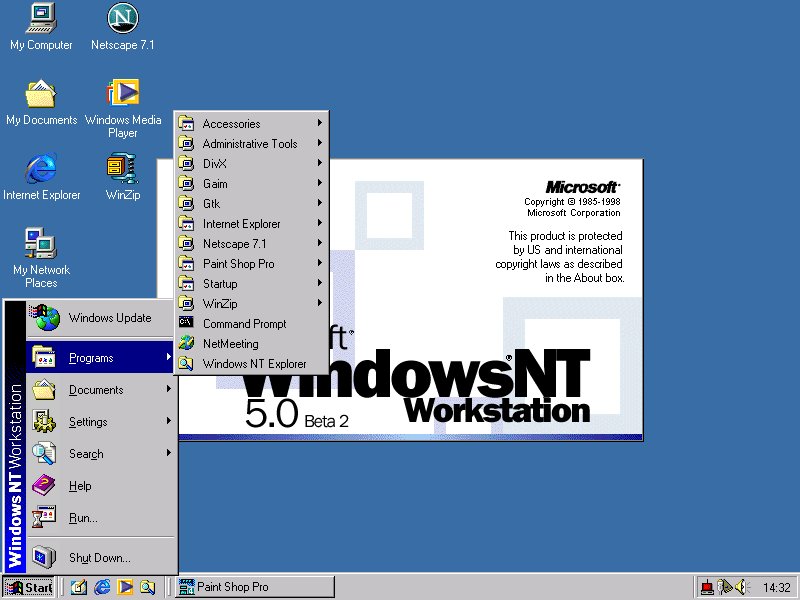Screen dimensions: 800x600
Task: Expand the Administrative Tools submenu
Action: coord(250,144)
